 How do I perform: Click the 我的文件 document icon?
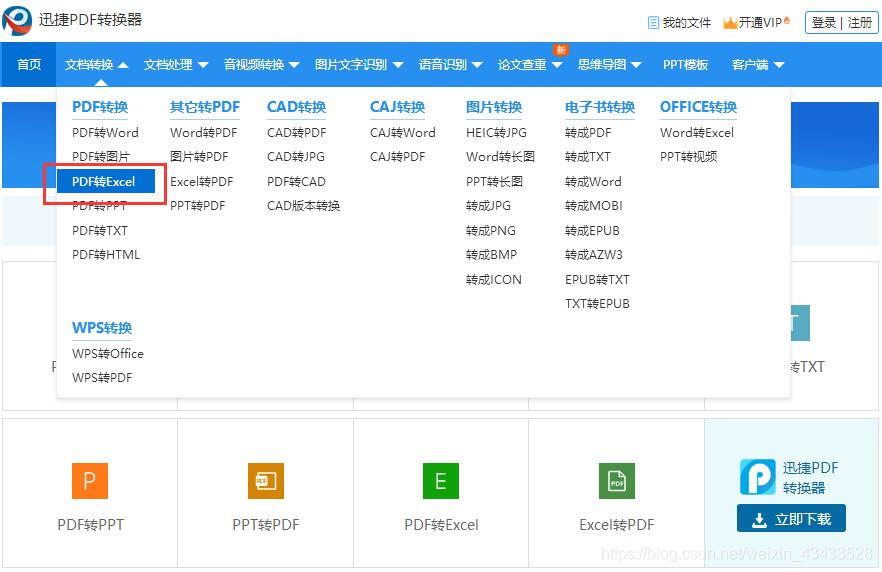pyautogui.click(x=653, y=23)
